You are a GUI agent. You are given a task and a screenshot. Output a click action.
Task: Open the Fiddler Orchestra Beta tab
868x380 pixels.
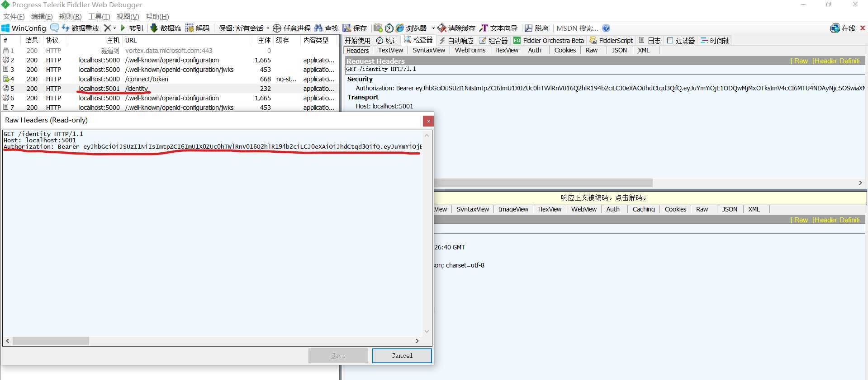(549, 41)
